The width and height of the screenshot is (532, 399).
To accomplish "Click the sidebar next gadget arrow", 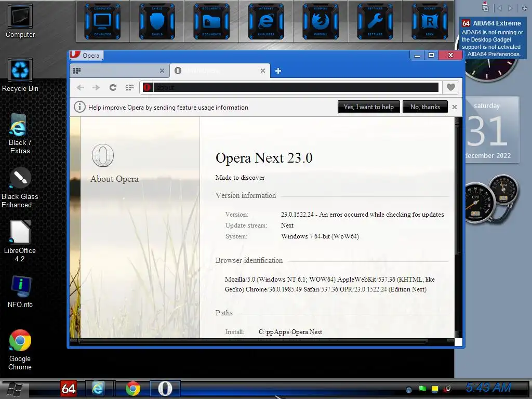I will [510, 8].
